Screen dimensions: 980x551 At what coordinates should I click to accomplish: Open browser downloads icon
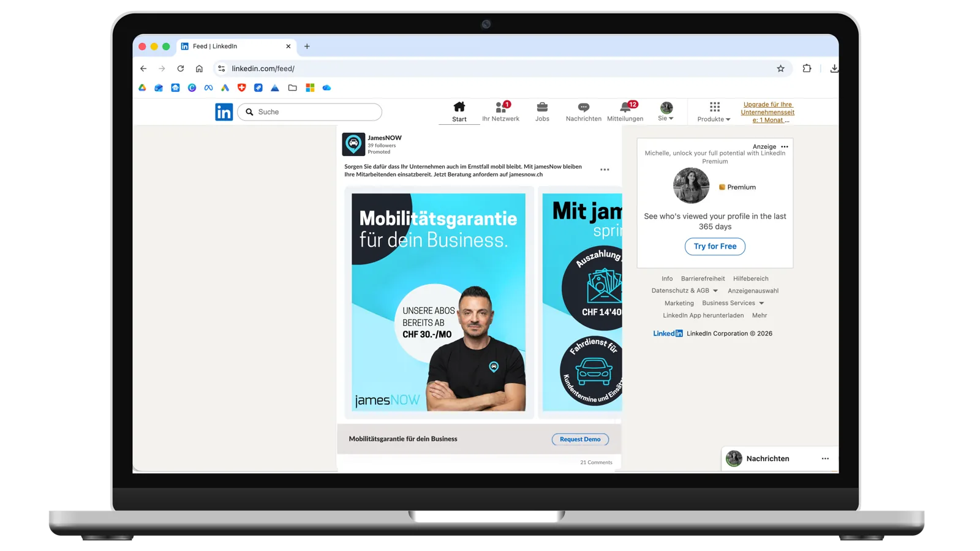[x=834, y=69]
